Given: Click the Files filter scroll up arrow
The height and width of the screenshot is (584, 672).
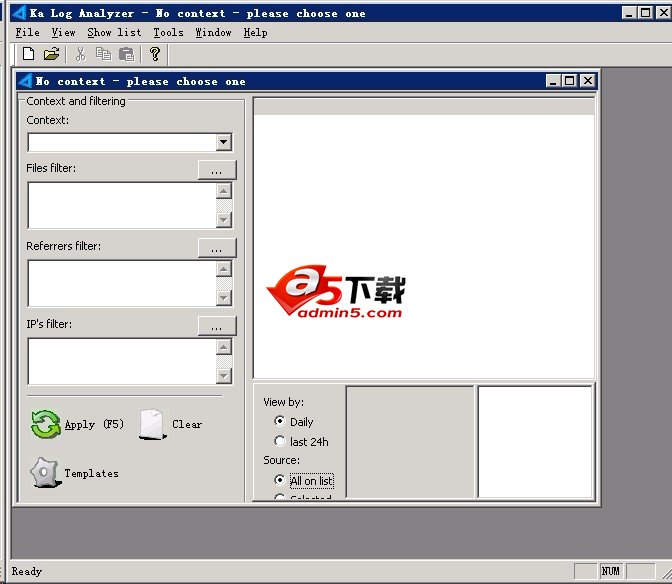Looking at the screenshot, I should (x=224, y=191).
